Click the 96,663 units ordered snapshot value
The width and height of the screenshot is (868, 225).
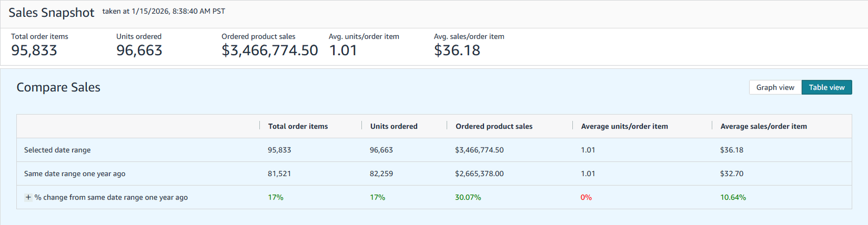click(x=139, y=50)
